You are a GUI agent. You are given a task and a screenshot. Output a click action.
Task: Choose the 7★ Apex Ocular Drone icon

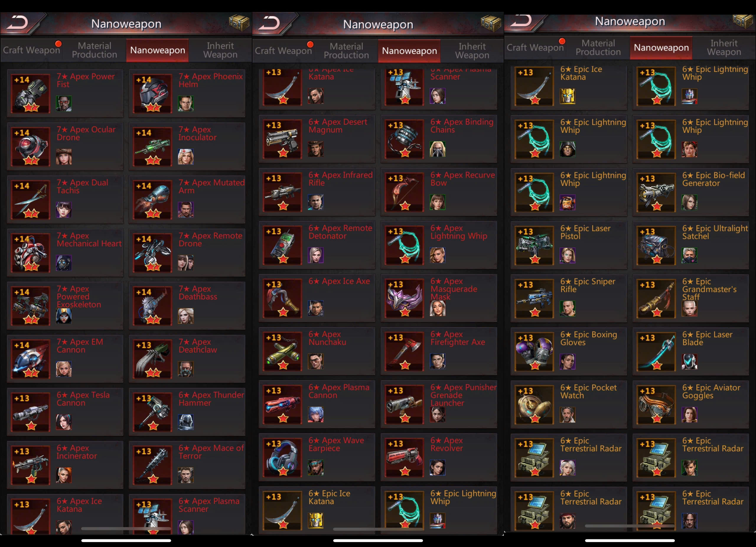click(31, 147)
